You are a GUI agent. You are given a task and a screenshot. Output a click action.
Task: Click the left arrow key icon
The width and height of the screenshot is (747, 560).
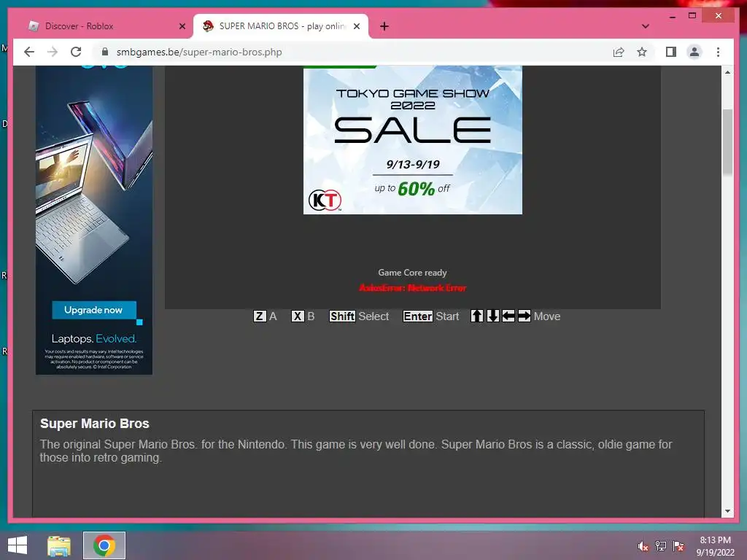click(x=508, y=316)
